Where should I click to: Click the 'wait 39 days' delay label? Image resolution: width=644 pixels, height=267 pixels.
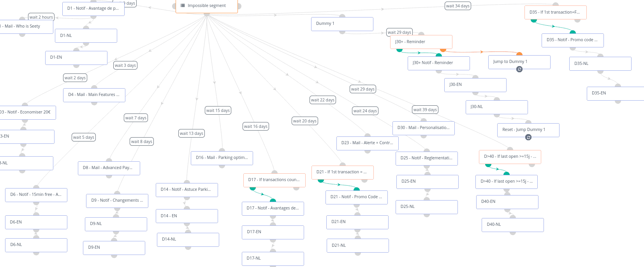(x=425, y=110)
